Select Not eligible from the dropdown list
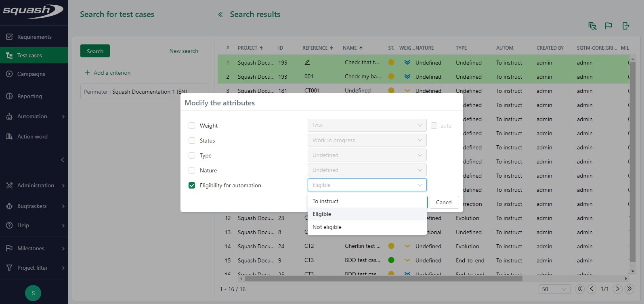 coord(327,227)
